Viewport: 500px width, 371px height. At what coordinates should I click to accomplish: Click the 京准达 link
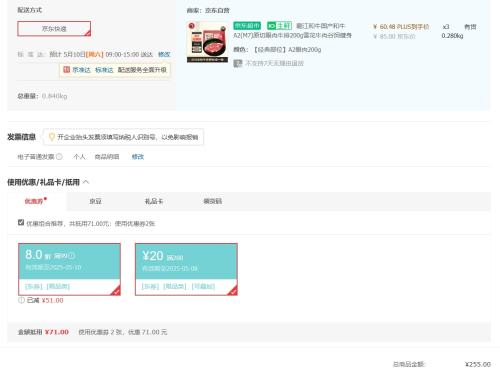pyautogui.click(x=82, y=70)
